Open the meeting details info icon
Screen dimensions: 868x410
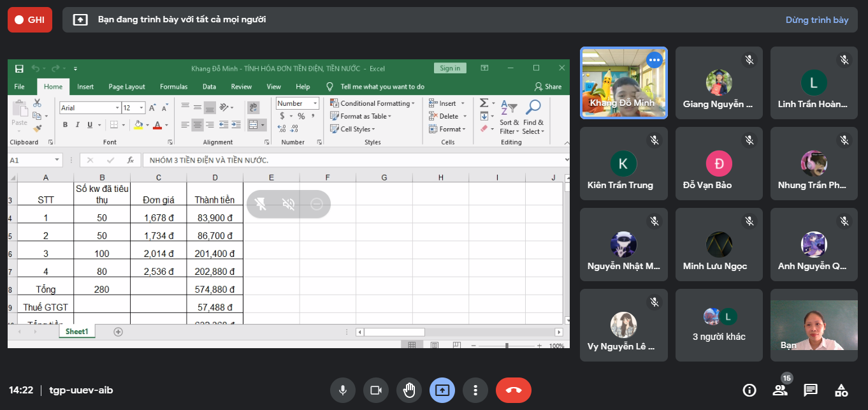point(749,390)
